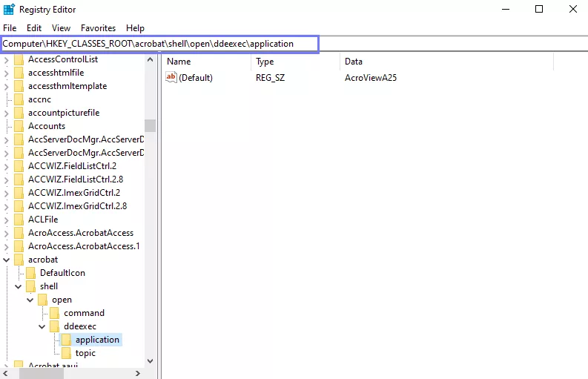
Task: Select the topic key label
Action: 85,353
